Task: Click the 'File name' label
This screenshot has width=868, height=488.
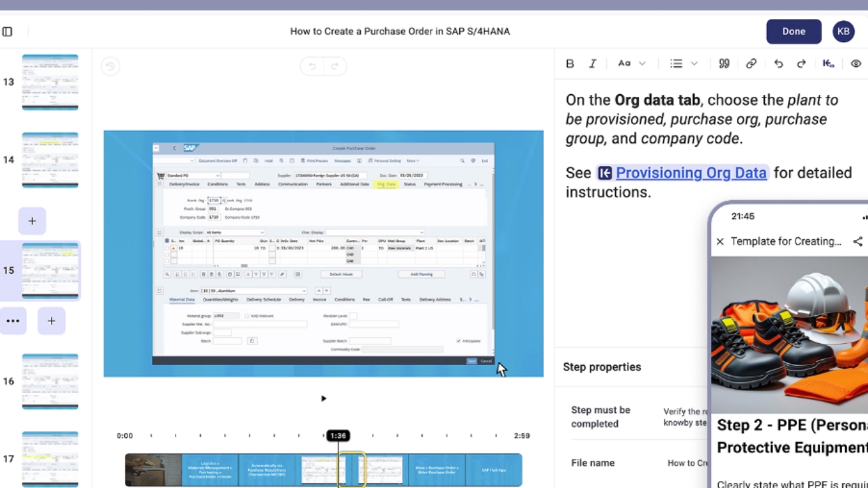Action: tap(593, 463)
